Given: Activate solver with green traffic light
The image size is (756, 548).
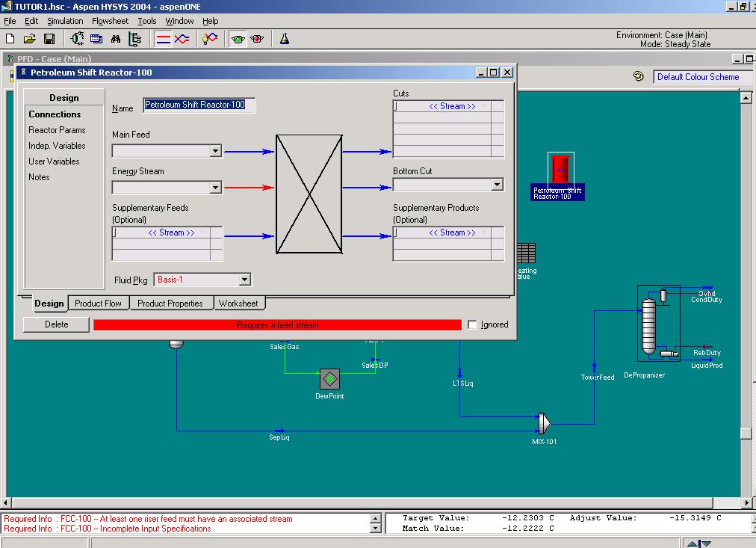Looking at the screenshot, I should click(x=238, y=39).
